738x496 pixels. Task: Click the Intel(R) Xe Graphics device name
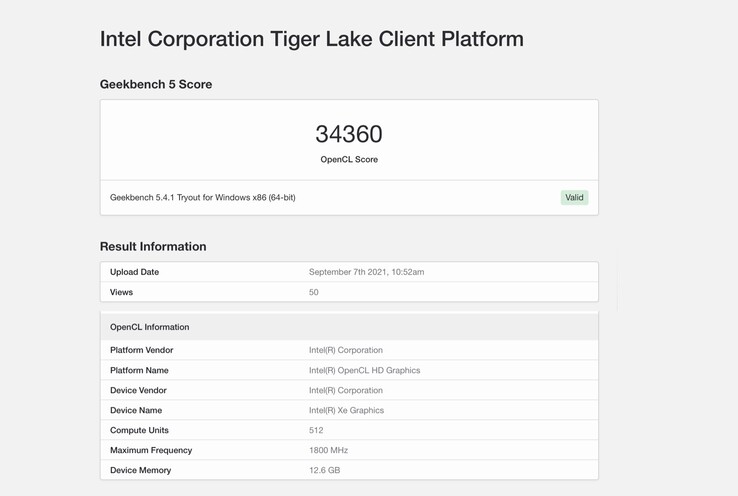click(346, 410)
